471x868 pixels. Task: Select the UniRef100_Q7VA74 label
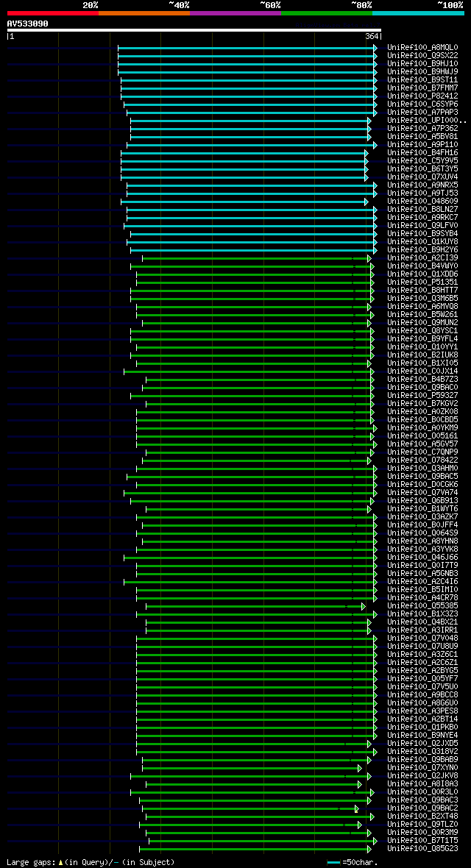422,493
